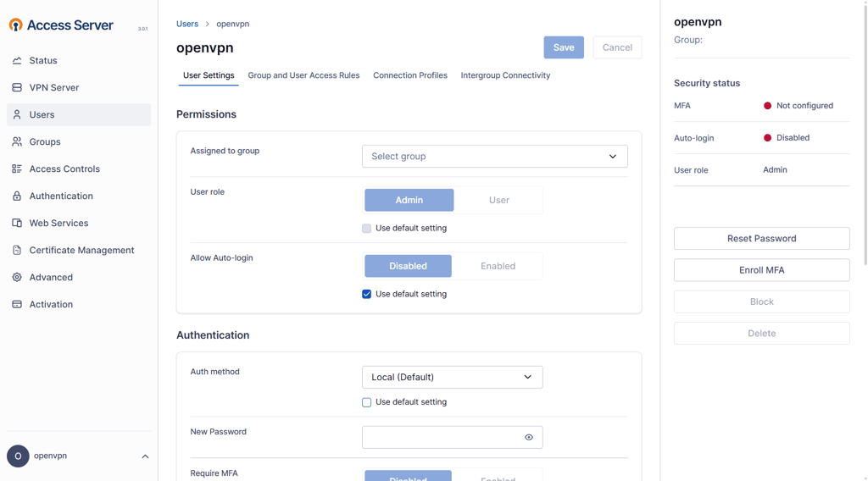Screen dimensions: 868x481
Task: Navigate to Web Services
Action: pyautogui.click(x=79, y=223)
